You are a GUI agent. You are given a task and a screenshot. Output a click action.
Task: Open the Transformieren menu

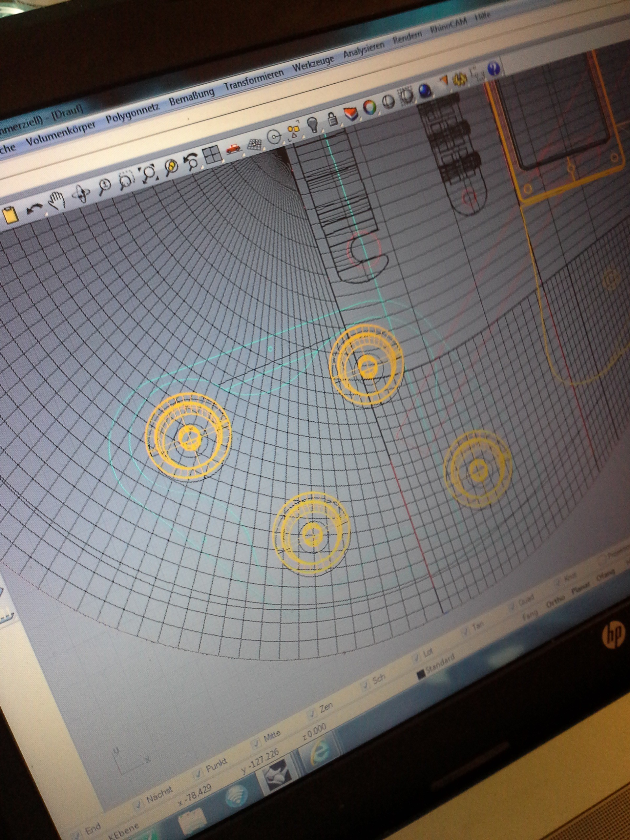tap(254, 79)
